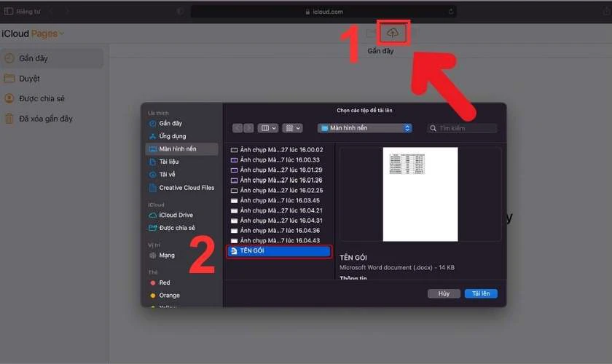Click the privacy shield icon
Image resolution: width=612 pixels, height=364 pixels.
coord(180,12)
